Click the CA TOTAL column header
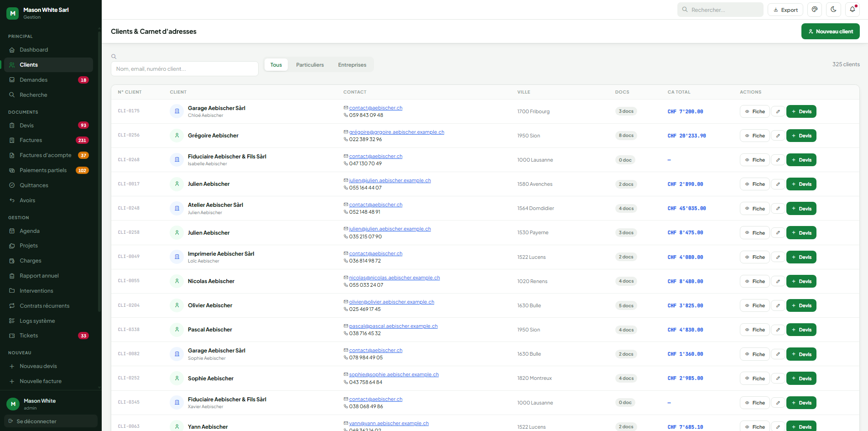This screenshot has height=431, width=868. 679,92
